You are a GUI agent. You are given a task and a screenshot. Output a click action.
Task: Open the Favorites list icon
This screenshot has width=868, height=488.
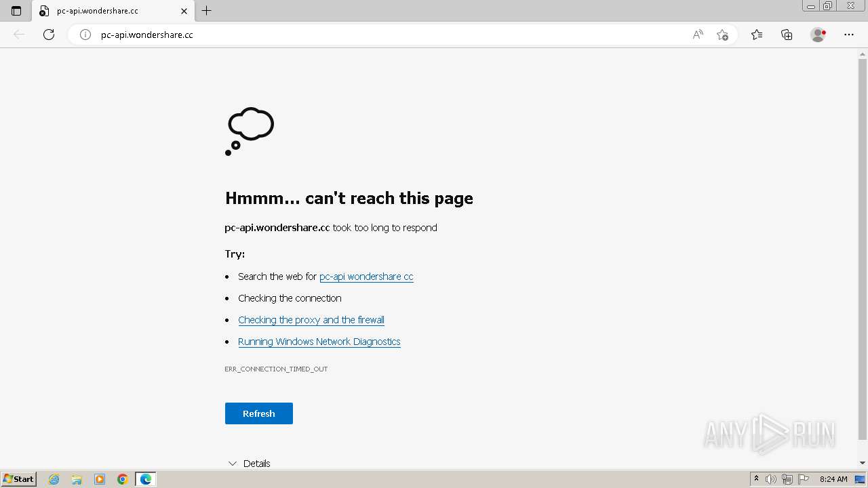tap(757, 35)
